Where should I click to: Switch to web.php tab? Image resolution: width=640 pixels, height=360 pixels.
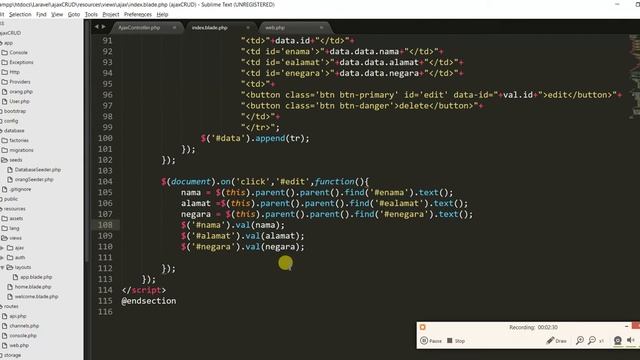(x=275, y=28)
